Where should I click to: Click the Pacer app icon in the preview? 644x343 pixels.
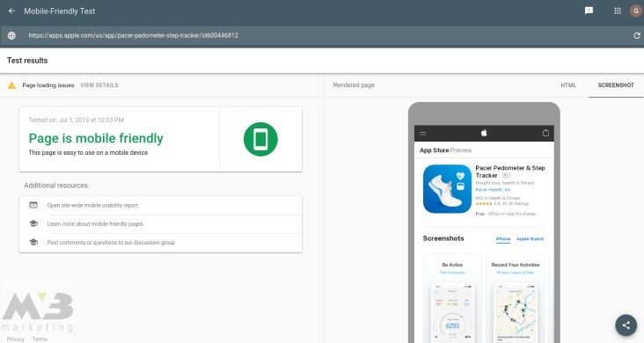tap(447, 189)
